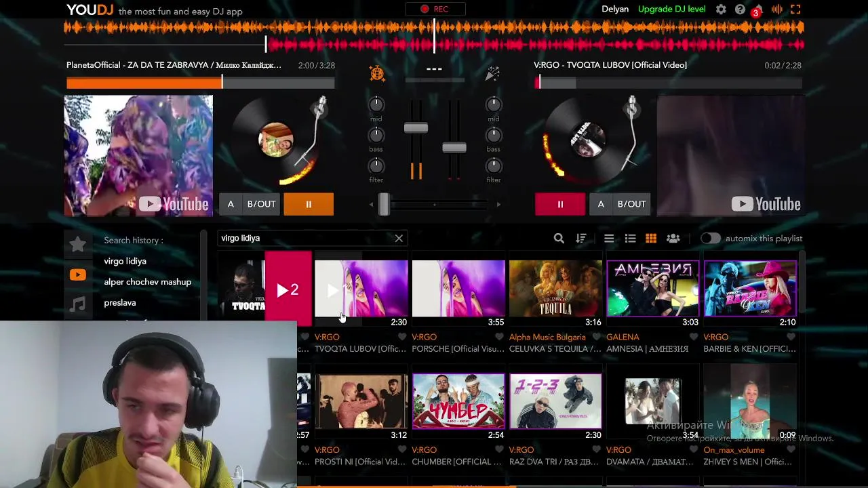
Task: Adjust the right deck mid knob
Action: (x=494, y=104)
